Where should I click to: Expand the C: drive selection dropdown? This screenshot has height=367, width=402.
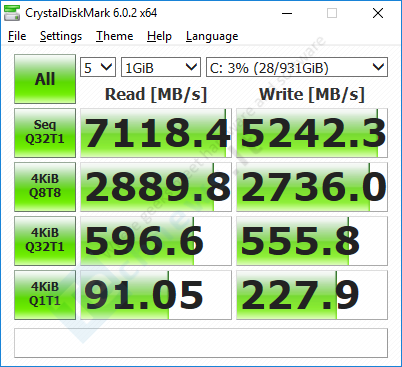point(297,67)
